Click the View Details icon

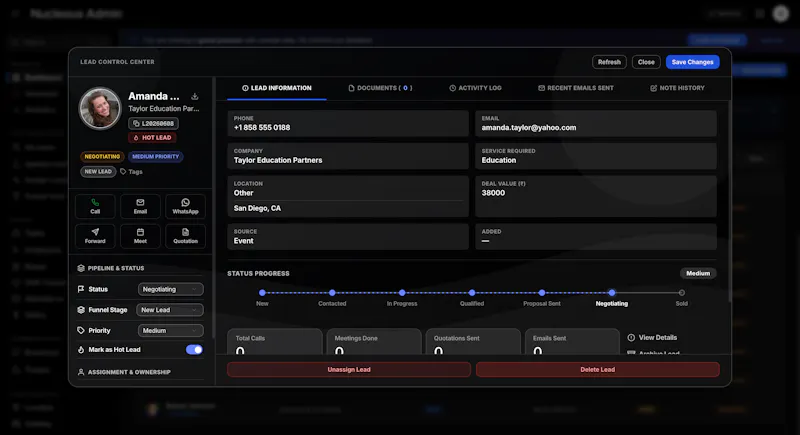tap(631, 338)
